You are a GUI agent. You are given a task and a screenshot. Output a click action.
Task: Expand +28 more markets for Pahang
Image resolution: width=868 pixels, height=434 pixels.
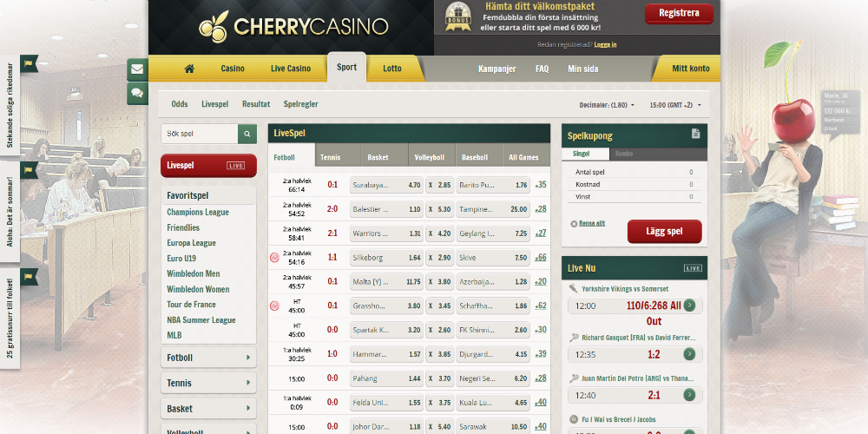(x=540, y=378)
